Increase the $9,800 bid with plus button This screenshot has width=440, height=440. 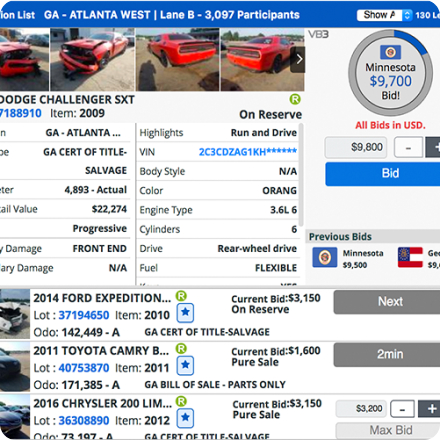click(433, 147)
